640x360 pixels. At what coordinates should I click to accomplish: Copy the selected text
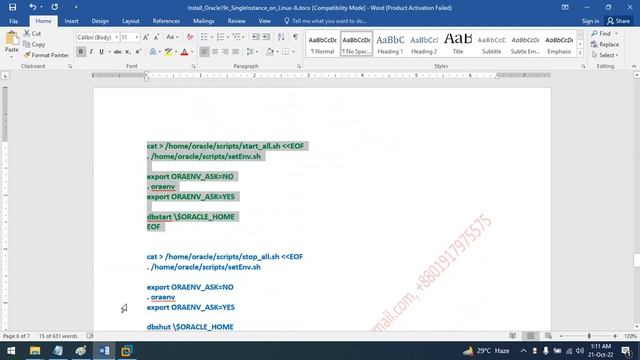[x=34, y=44]
